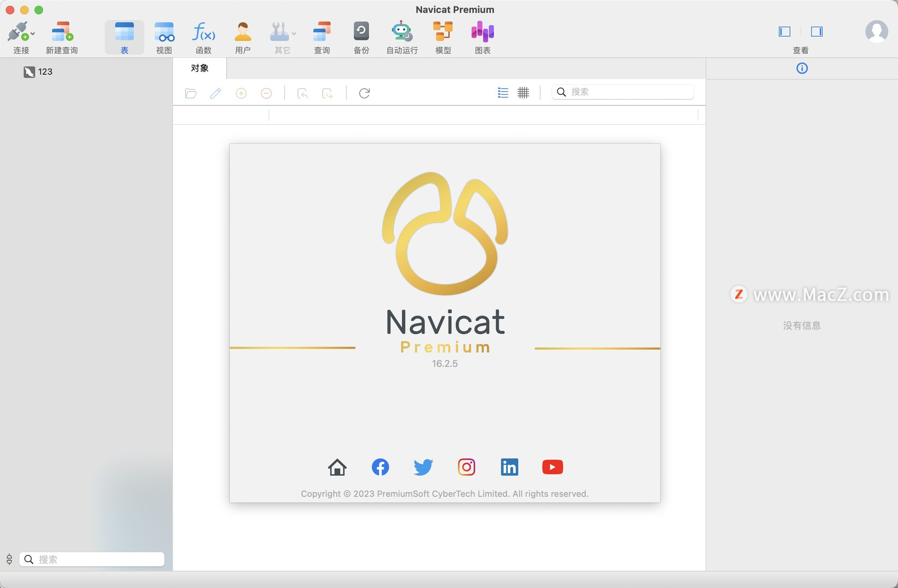Click the Navicat version 16.2.5 text
Viewport: 898px width, 588px height.
click(x=445, y=363)
